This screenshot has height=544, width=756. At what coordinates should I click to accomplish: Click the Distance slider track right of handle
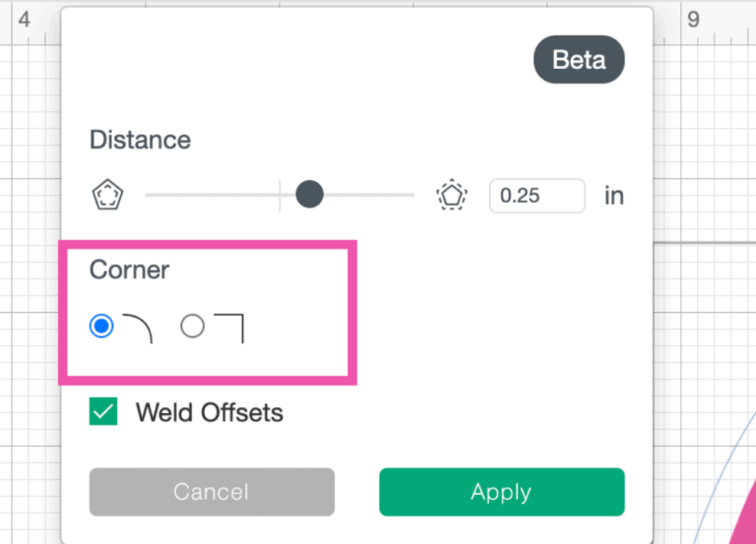click(369, 195)
